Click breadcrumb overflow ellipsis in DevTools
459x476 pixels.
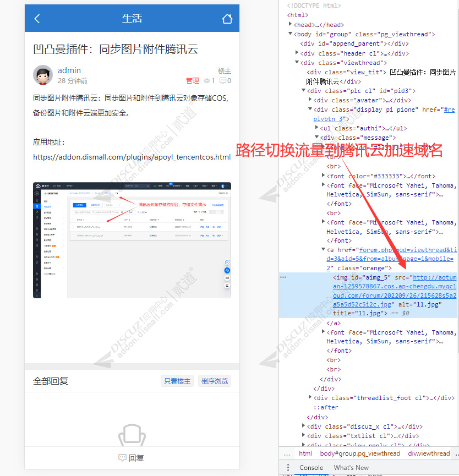(287, 454)
